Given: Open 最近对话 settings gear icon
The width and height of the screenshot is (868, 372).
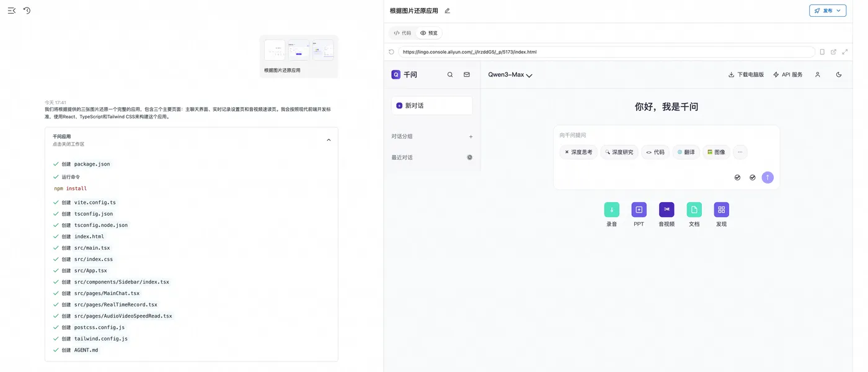Looking at the screenshot, I should click(469, 157).
